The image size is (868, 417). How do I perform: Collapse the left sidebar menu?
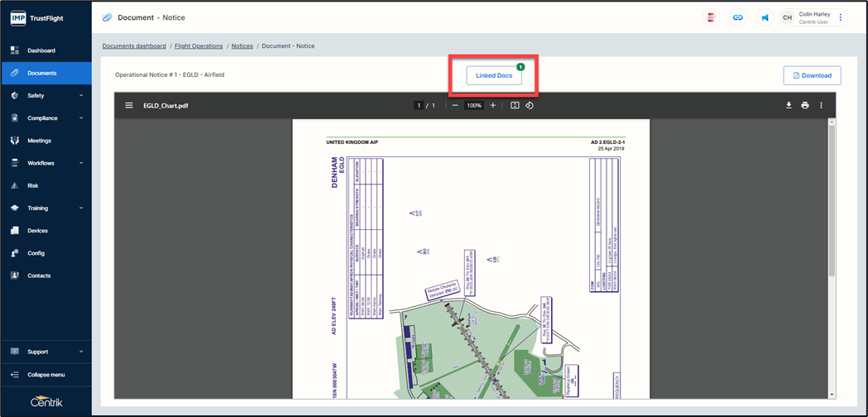pyautogui.click(x=46, y=375)
